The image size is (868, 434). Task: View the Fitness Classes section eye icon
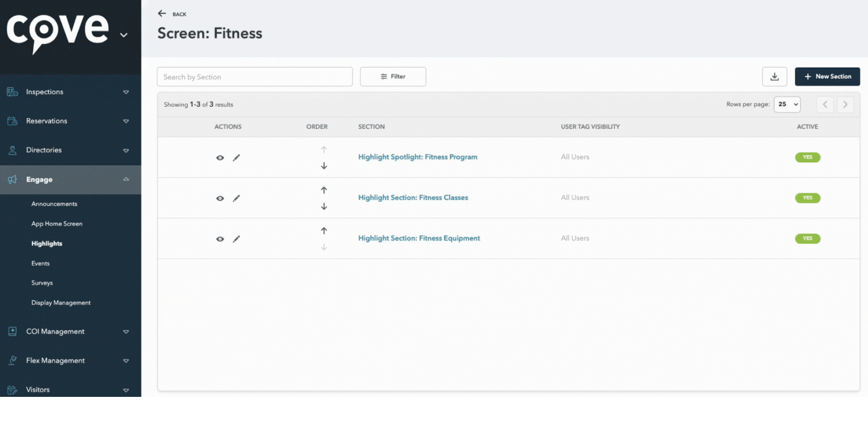[220, 198]
